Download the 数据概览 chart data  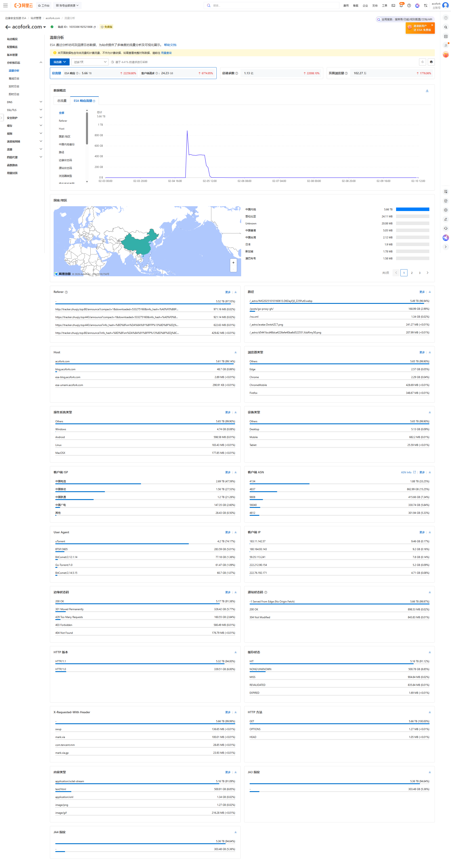(427, 91)
